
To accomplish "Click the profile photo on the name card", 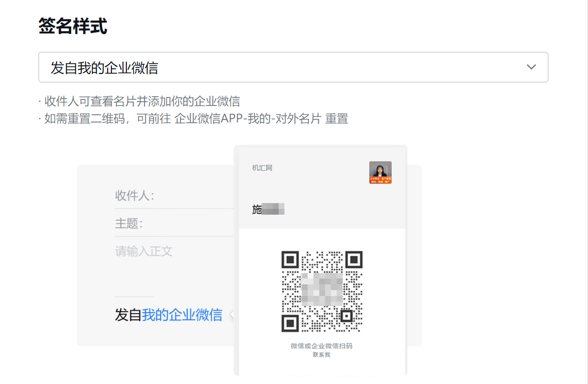I will click(380, 172).
